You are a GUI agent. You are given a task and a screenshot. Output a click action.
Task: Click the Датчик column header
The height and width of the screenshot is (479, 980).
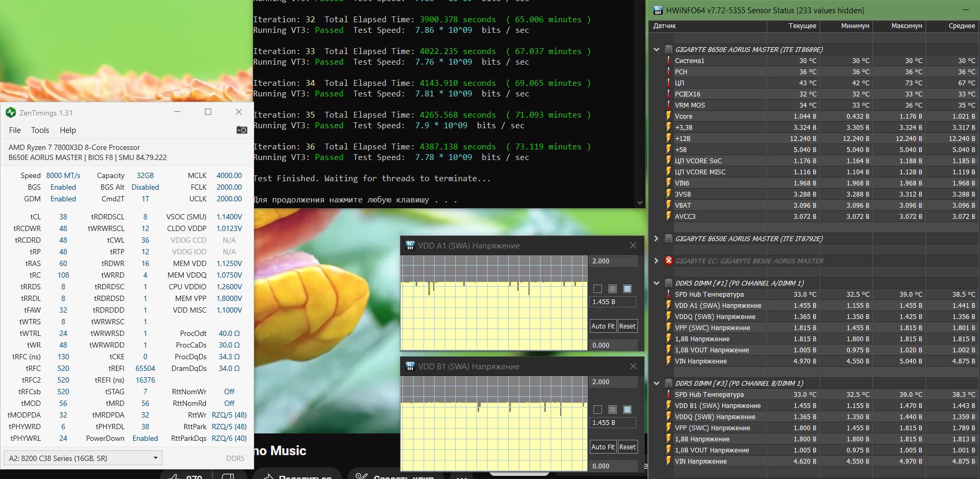(x=707, y=25)
